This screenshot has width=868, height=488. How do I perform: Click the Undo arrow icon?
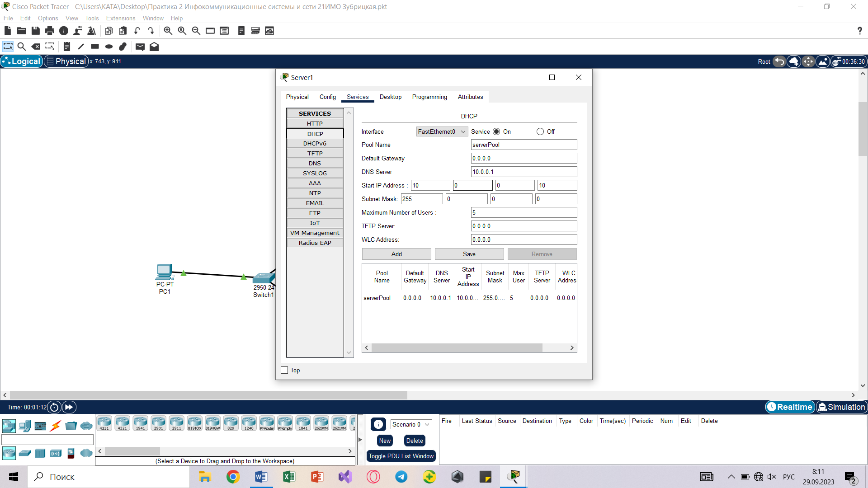click(x=137, y=31)
